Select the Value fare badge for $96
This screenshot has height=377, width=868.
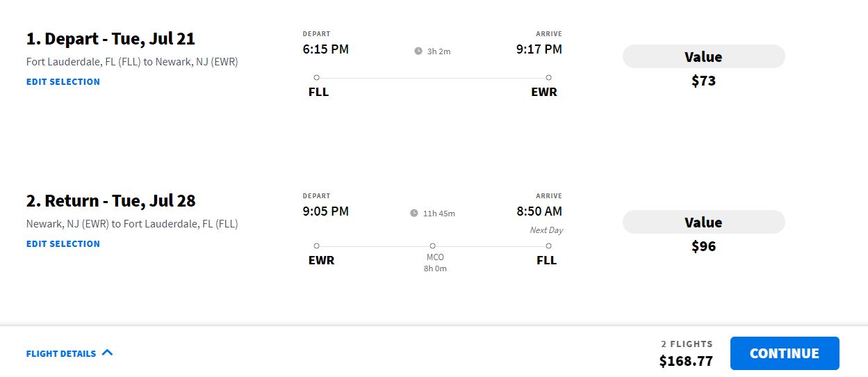(x=703, y=223)
